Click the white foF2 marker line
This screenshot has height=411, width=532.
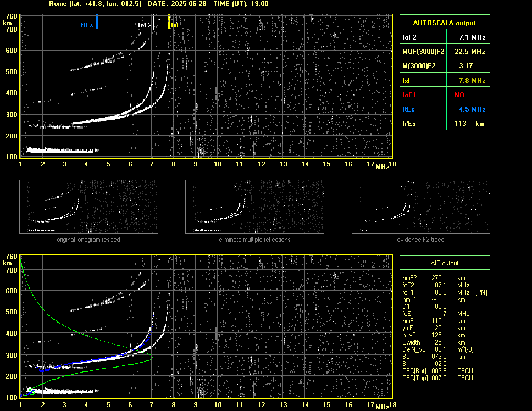[x=154, y=21]
